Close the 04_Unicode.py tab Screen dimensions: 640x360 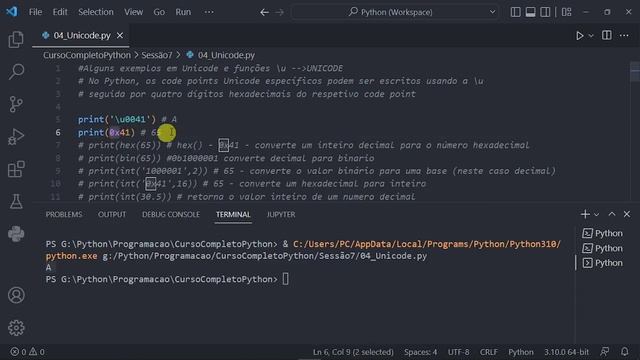point(120,36)
